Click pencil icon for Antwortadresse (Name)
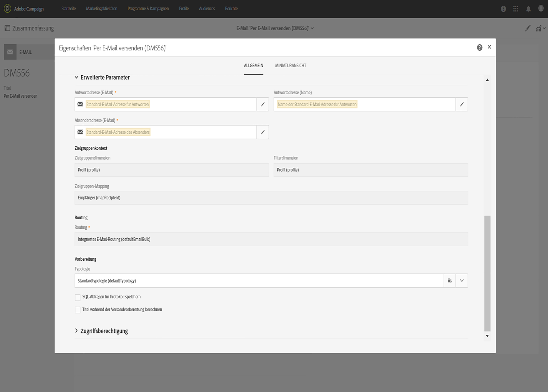Screen dimensions: 548x392 (x=462, y=104)
